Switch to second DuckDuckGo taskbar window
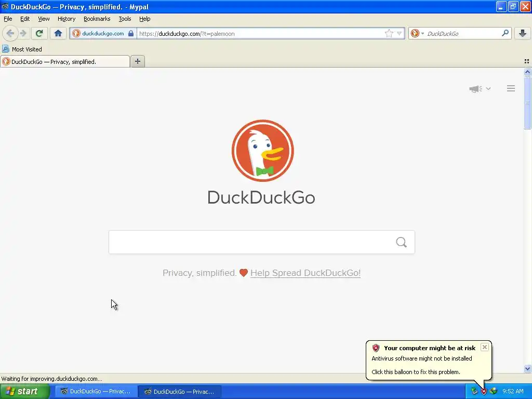532x399 pixels. (x=180, y=392)
